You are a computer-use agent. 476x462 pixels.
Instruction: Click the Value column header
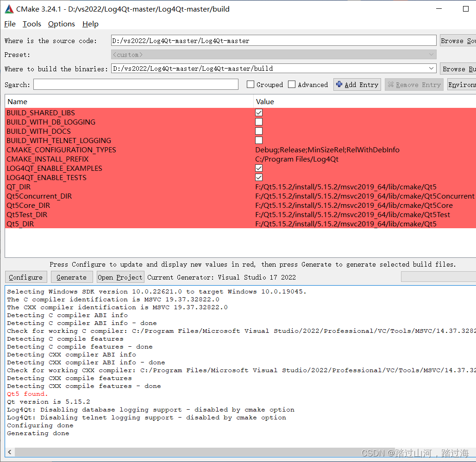coord(265,102)
